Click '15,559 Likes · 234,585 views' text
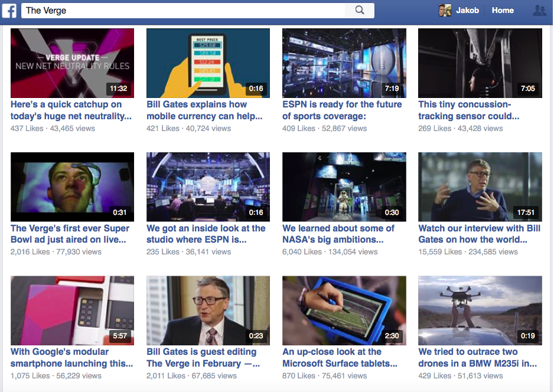The width and height of the screenshot is (554, 392). [468, 252]
